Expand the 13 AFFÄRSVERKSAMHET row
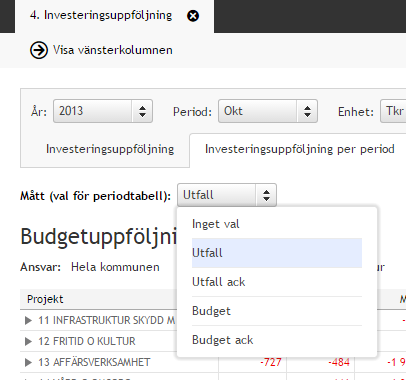Screen dimensions: 406x380 [28, 362]
